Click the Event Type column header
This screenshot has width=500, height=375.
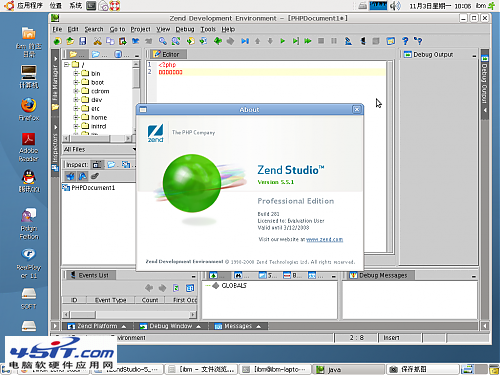(111, 300)
